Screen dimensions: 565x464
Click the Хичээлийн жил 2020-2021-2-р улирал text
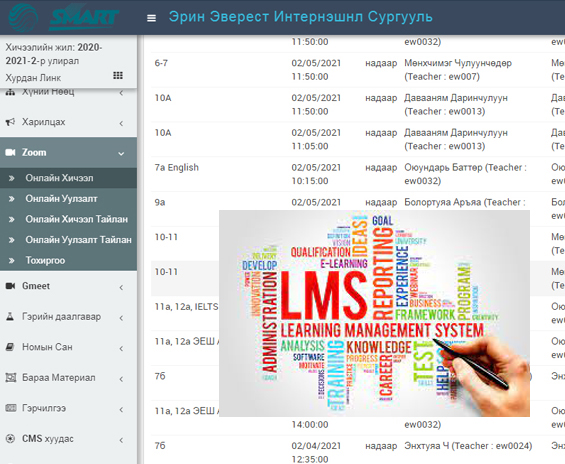(x=54, y=54)
